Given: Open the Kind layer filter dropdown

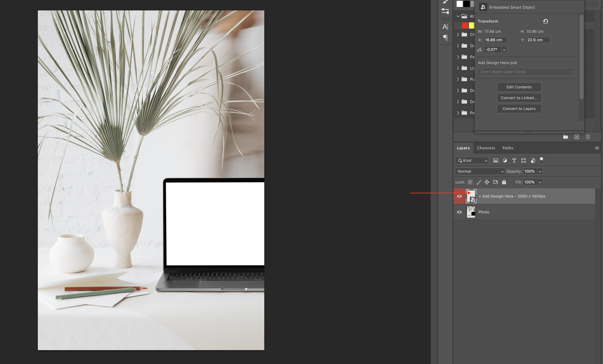Looking at the screenshot, I should pyautogui.click(x=472, y=160).
